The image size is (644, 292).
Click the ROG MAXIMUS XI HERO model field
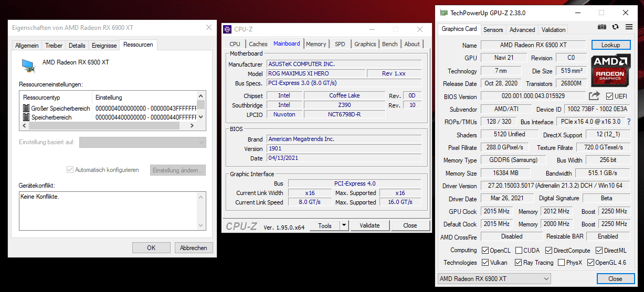tap(315, 73)
